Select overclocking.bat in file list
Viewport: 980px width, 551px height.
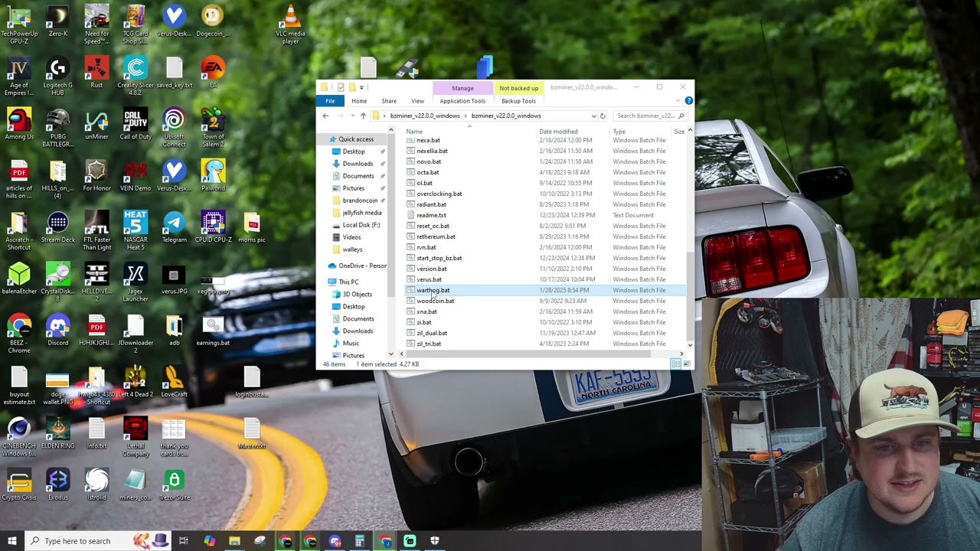(439, 194)
